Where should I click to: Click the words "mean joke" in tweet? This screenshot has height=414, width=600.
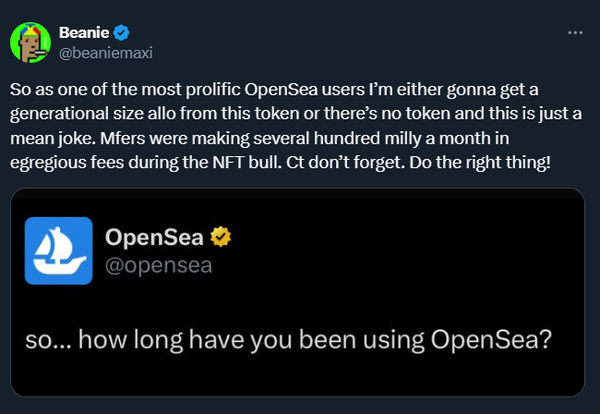(52, 137)
